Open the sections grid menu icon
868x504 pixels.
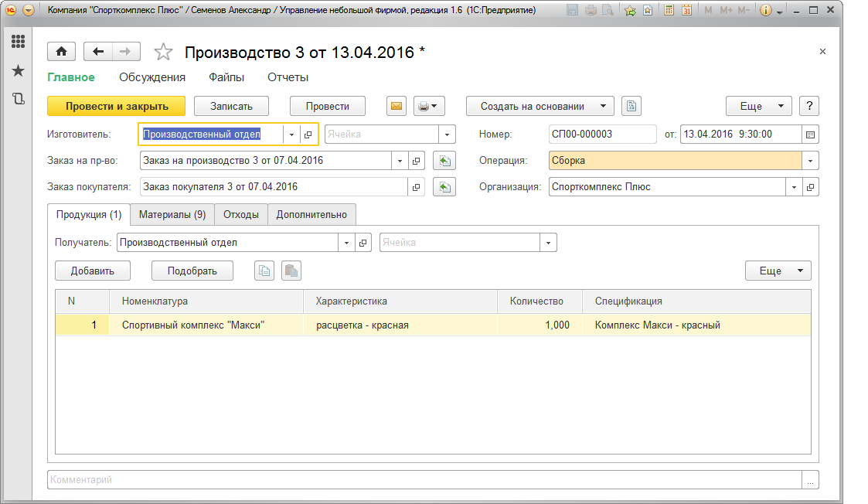pyautogui.click(x=18, y=42)
